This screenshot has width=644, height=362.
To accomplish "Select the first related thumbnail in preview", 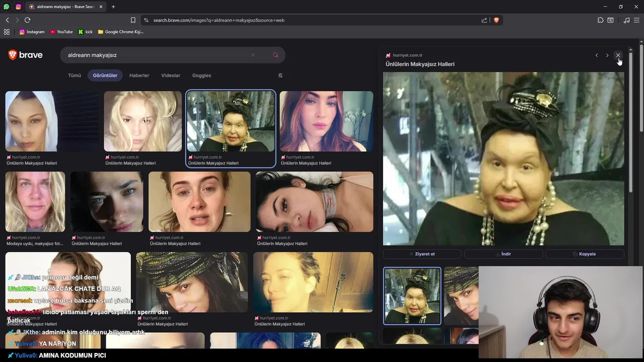I will [412, 296].
